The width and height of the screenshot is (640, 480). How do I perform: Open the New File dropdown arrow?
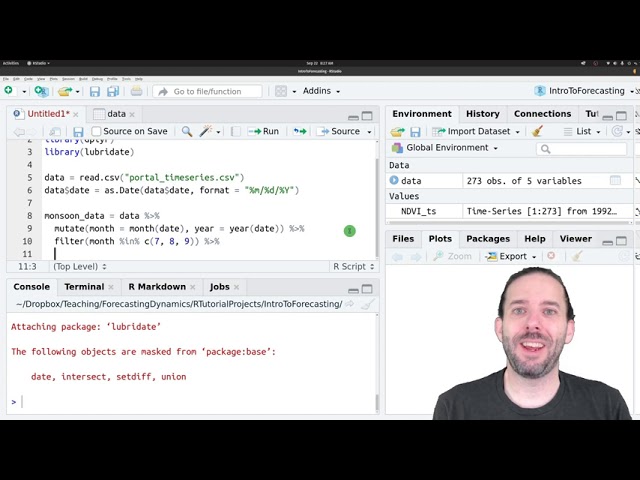[24, 91]
